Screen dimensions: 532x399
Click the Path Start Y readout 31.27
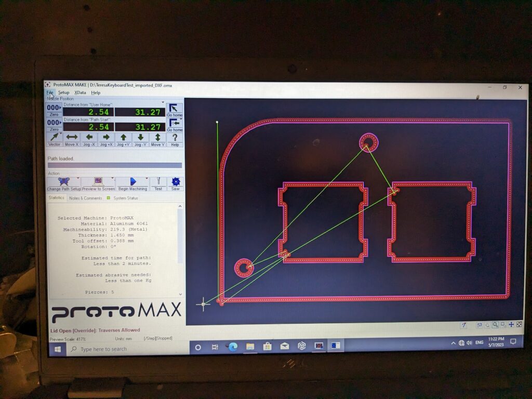click(x=140, y=127)
